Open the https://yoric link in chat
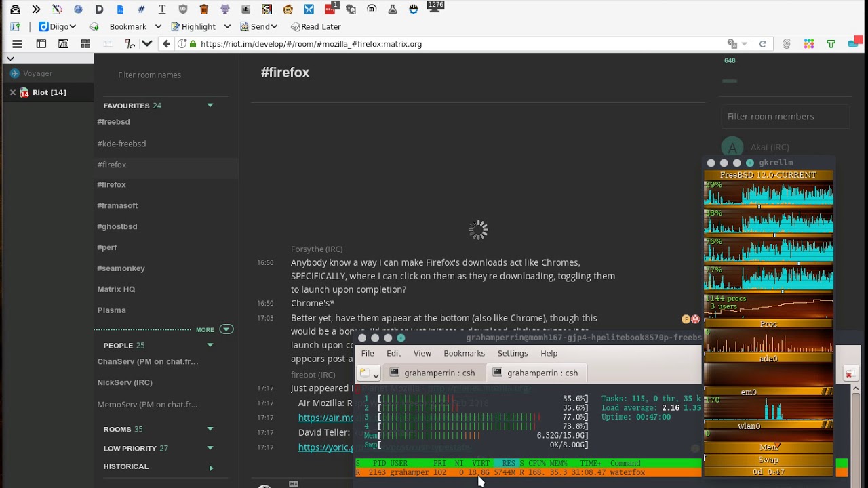Screen dimensions: 868x488 click(x=325, y=447)
